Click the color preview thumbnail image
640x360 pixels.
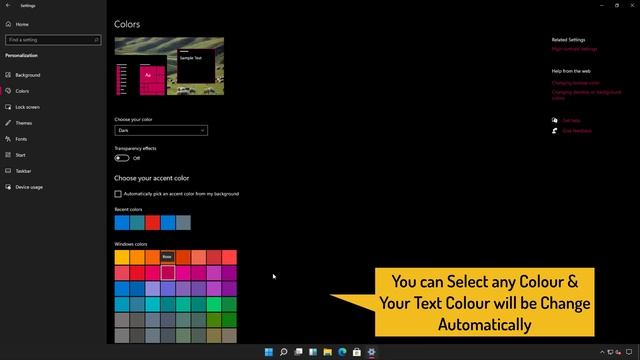(x=169, y=66)
